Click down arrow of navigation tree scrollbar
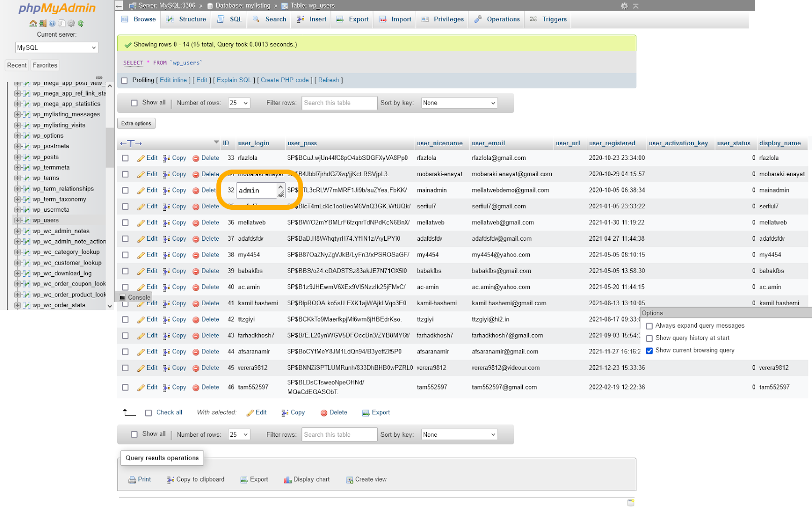812x517 pixels. pos(110,306)
